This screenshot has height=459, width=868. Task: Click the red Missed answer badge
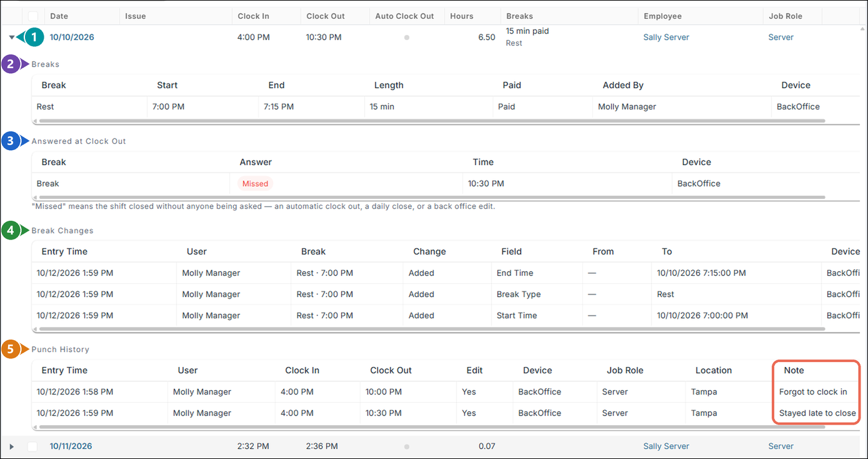coord(255,184)
